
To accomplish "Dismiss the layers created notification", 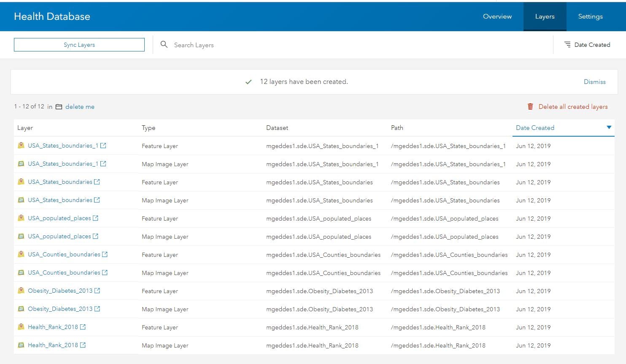I will pos(594,81).
